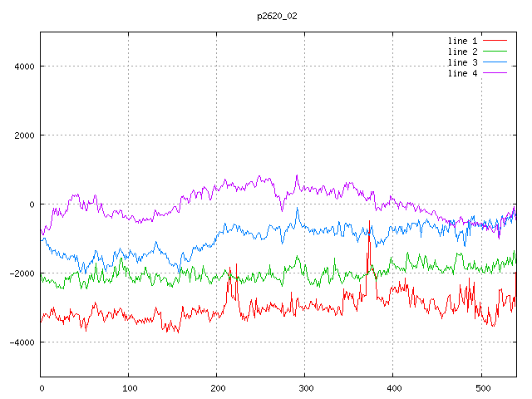Click the red line 1 legend sample
532x399 pixels.
click(495, 41)
